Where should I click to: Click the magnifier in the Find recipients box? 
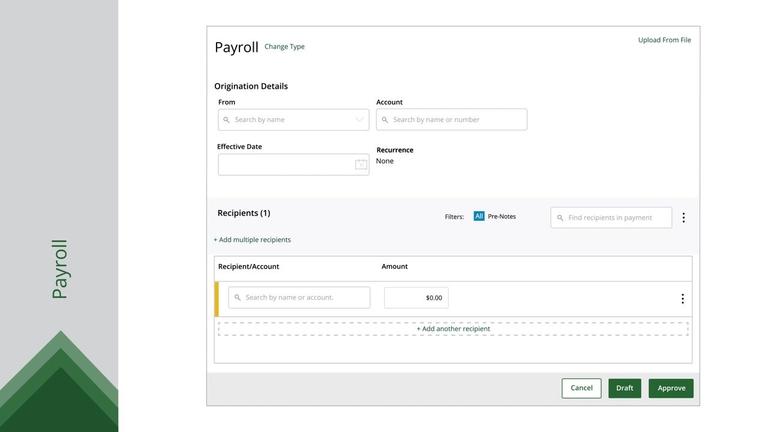point(560,218)
